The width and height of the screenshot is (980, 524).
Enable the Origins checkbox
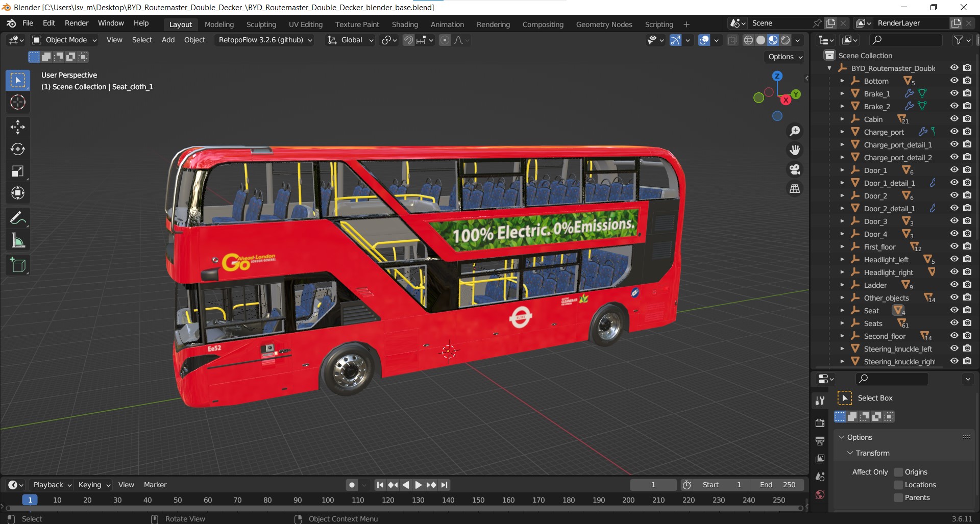click(x=899, y=472)
